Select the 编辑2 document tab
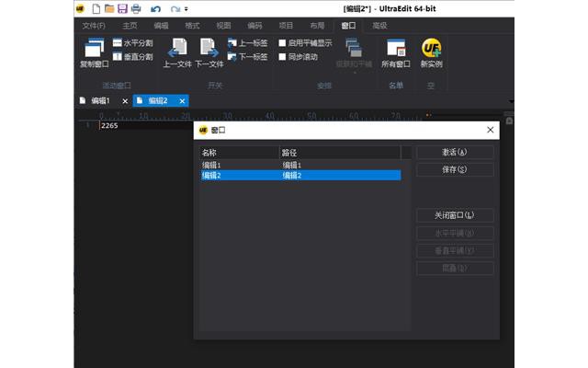Viewport: 588px width, 368px height. [x=157, y=100]
